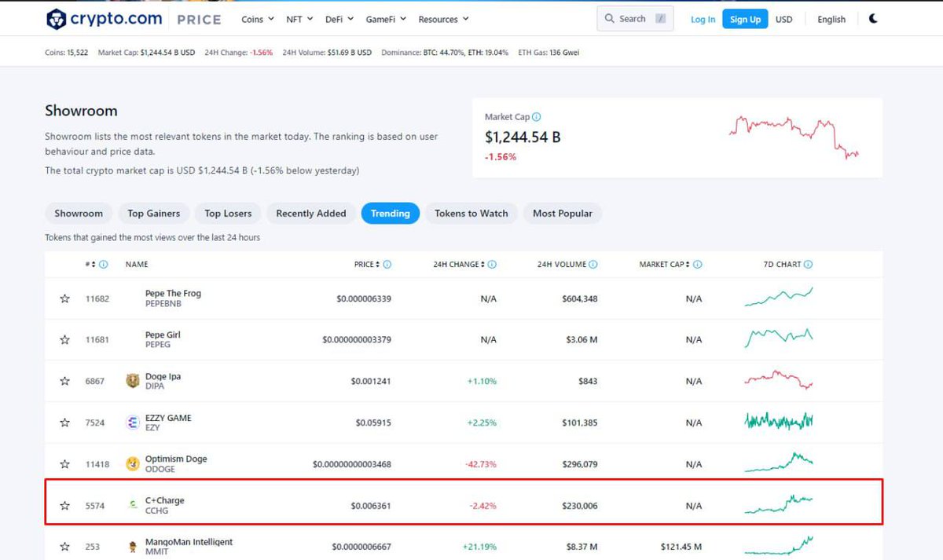Viewport: 943px width, 560px height.
Task: Click the MARKET CAP column info icon
Action: point(698,265)
